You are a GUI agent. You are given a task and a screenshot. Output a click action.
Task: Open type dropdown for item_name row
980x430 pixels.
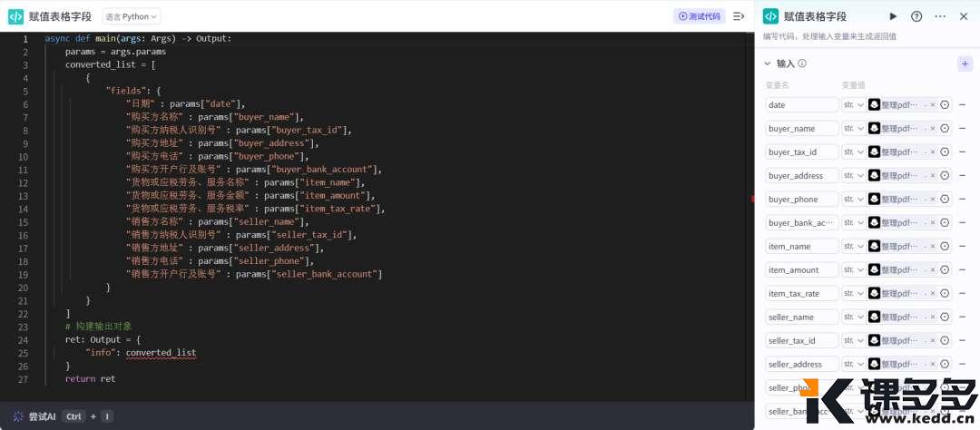(853, 246)
